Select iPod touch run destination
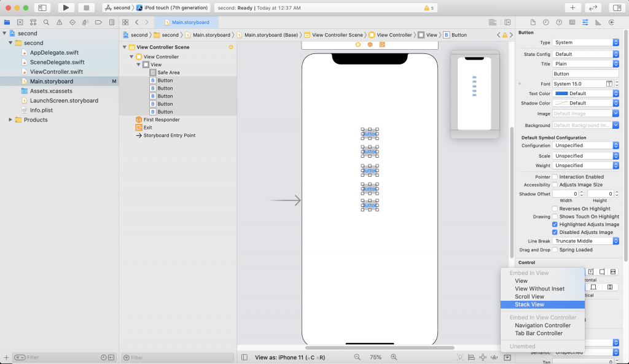 (172, 7)
